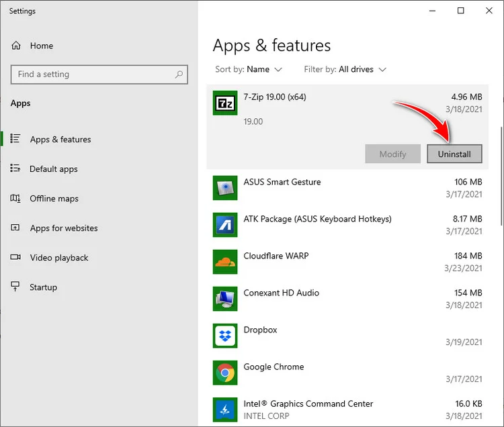This screenshot has width=504, height=427.
Task: Click the Apps & features list icon
Action: pos(15,139)
